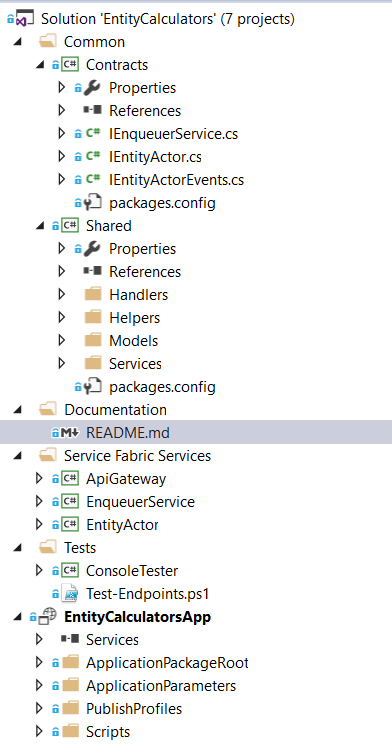Select the EntityCalculatorsApp project name
This screenshot has width=392, height=752.
(x=138, y=617)
